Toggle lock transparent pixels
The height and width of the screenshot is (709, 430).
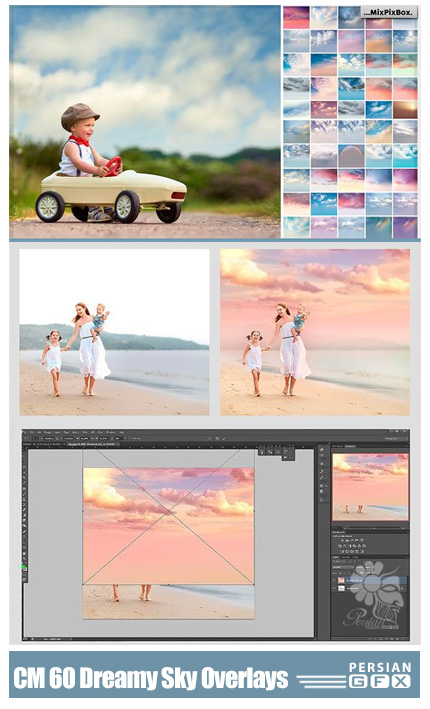pyautogui.click(x=340, y=573)
